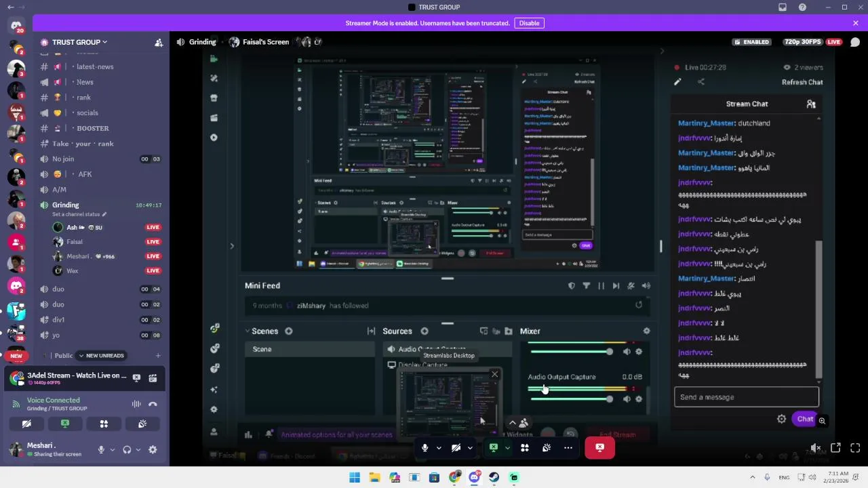The image size is (868, 488).
Task: Open Discord direct messages home icon
Action: pos(16,26)
